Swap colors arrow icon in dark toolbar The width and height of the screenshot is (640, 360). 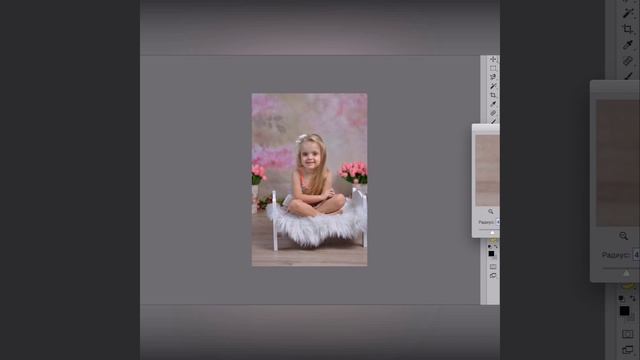pos(632,299)
